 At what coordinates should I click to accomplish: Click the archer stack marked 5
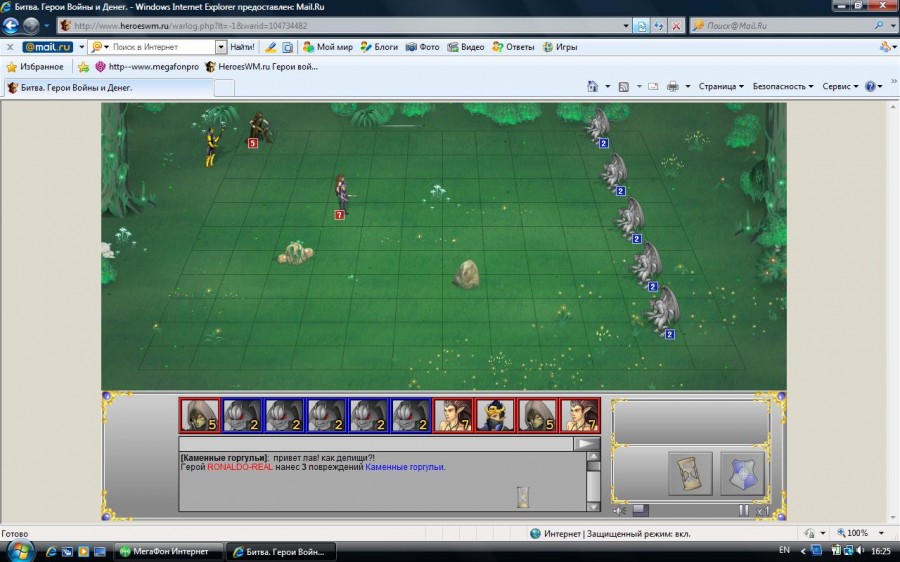click(x=259, y=129)
